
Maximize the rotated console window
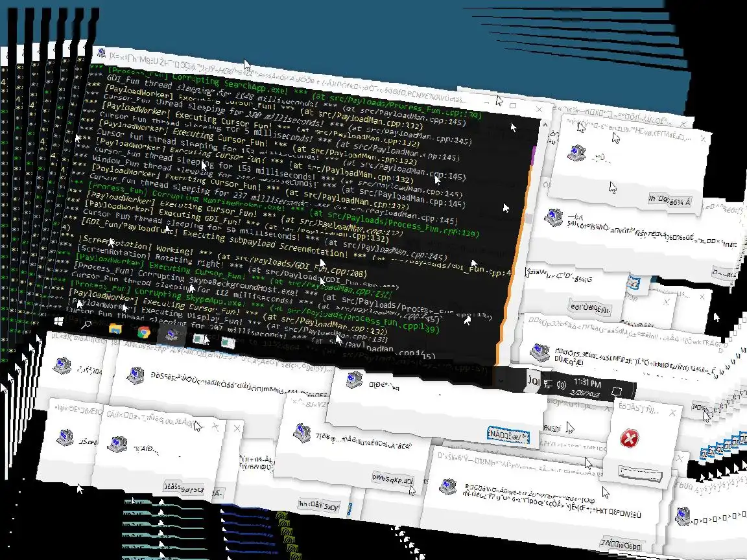coord(513,105)
